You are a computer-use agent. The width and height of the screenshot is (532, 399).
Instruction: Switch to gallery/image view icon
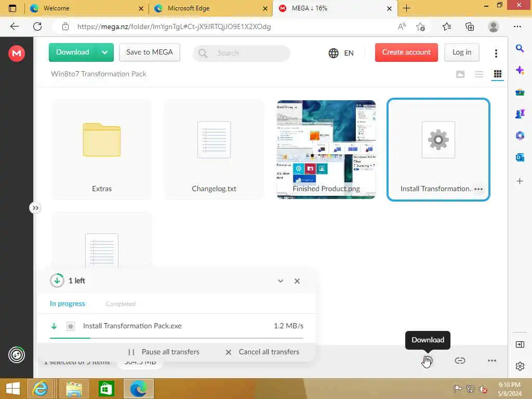[460, 74]
